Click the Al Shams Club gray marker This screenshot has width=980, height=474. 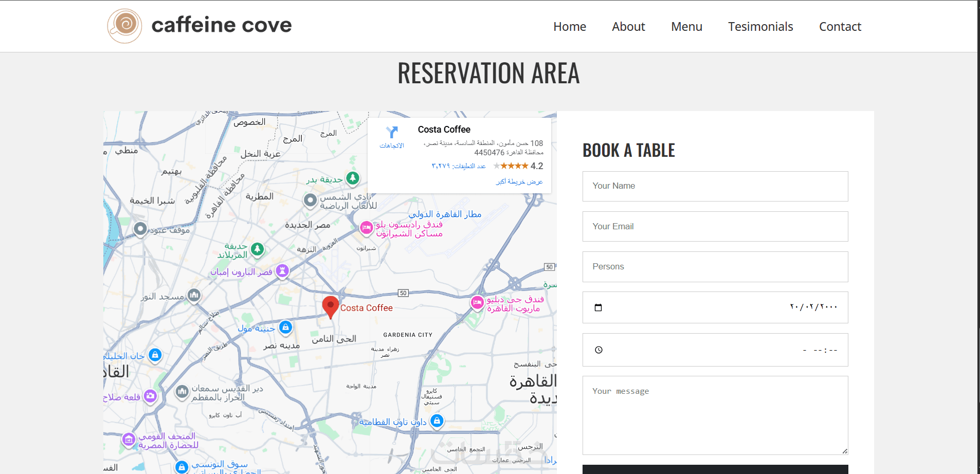coord(310,200)
